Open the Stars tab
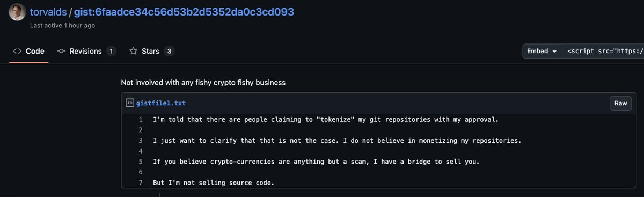This screenshot has width=644, height=197. [x=151, y=52]
